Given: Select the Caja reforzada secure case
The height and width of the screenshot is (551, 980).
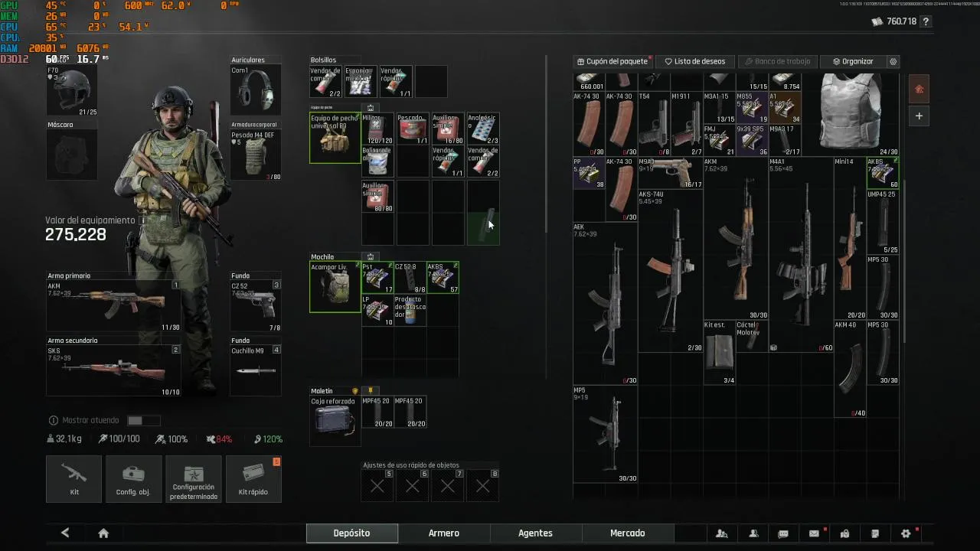Looking at the screenshot, I should 335,420.
